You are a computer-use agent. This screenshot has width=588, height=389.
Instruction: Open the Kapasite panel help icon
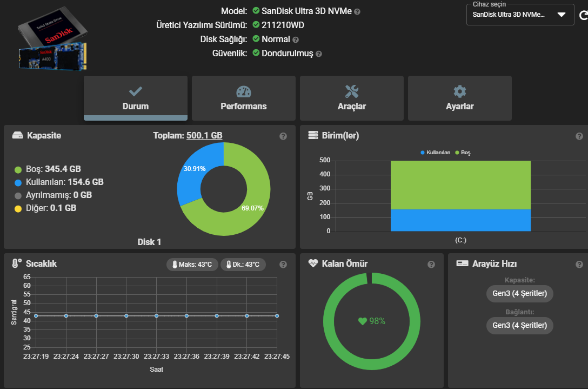click(x=283, y=136)
